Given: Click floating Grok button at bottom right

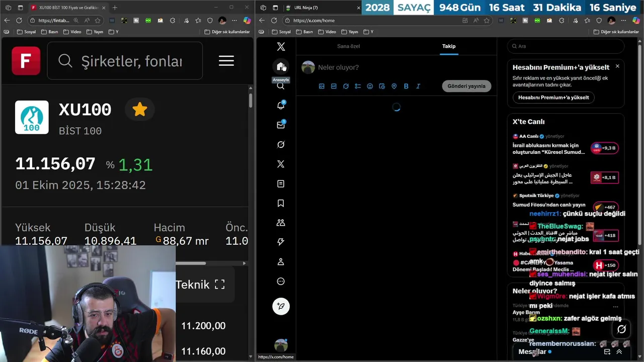Looking at the screenshot, I should (x=621, y=329).
